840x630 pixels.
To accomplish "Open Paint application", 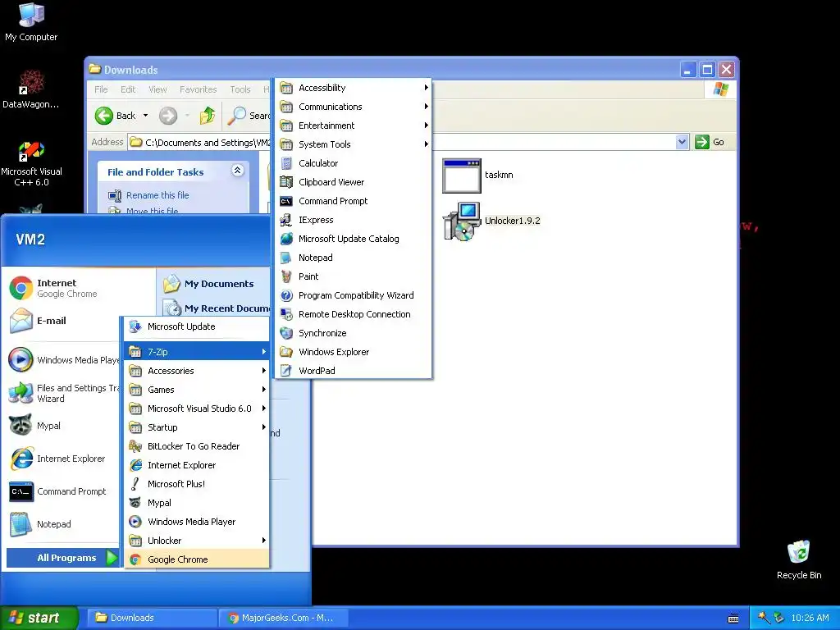I will point(353,276).
